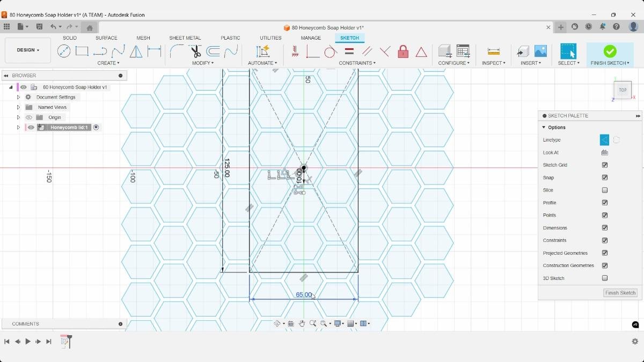
Task: Select the Fillet tool
Action: click(177, 51)
